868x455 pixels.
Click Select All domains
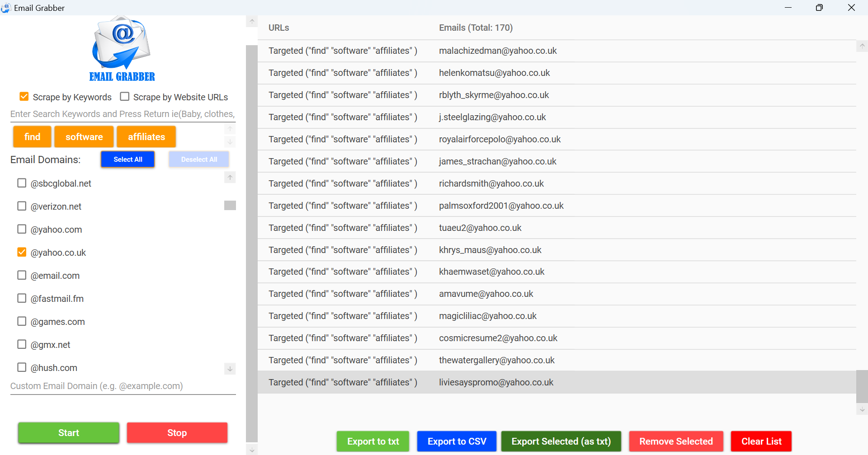(x=127, y=159)
